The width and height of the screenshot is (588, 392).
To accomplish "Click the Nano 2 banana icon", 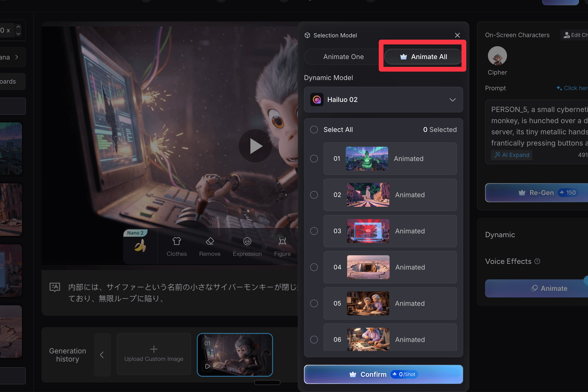I will 140,246.
